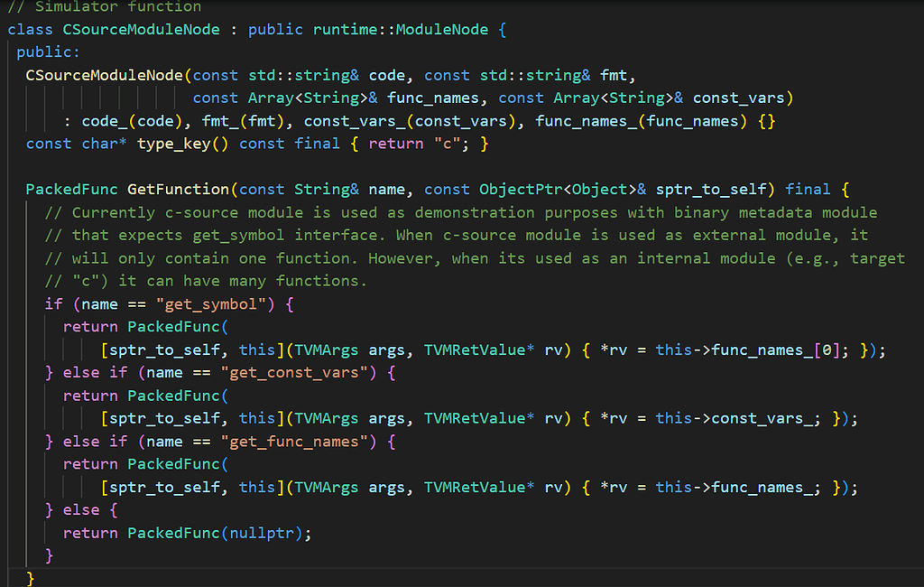This screenshot has width=924, height=587.
Task: Click the ObjectPtr type in GetFunction signature
Action: [x=520, y=190]
